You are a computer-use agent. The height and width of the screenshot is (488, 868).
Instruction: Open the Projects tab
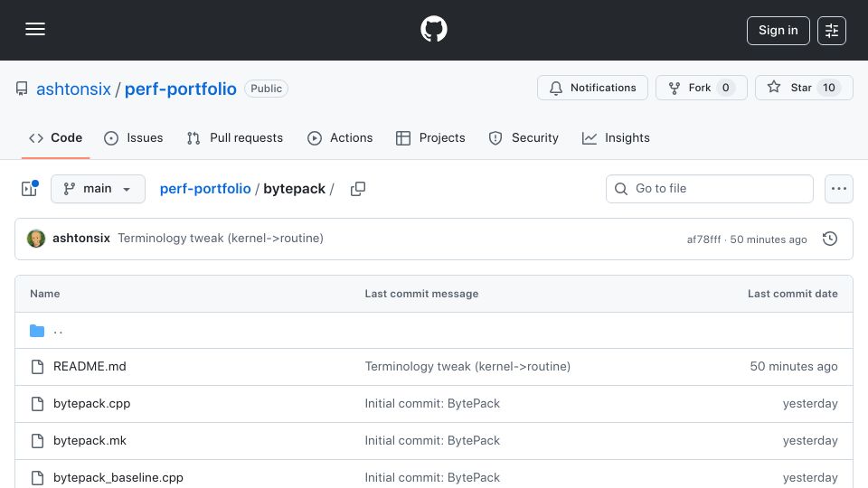point(430,137)
